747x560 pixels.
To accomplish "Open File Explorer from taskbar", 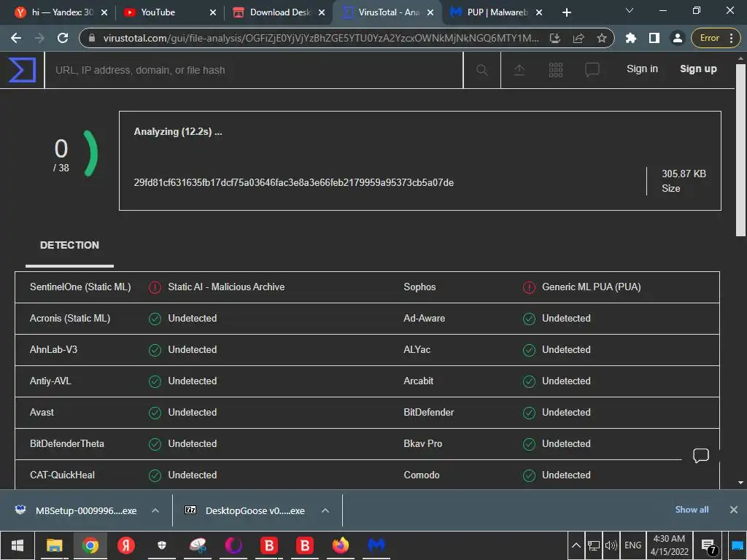I will point(54,545).
